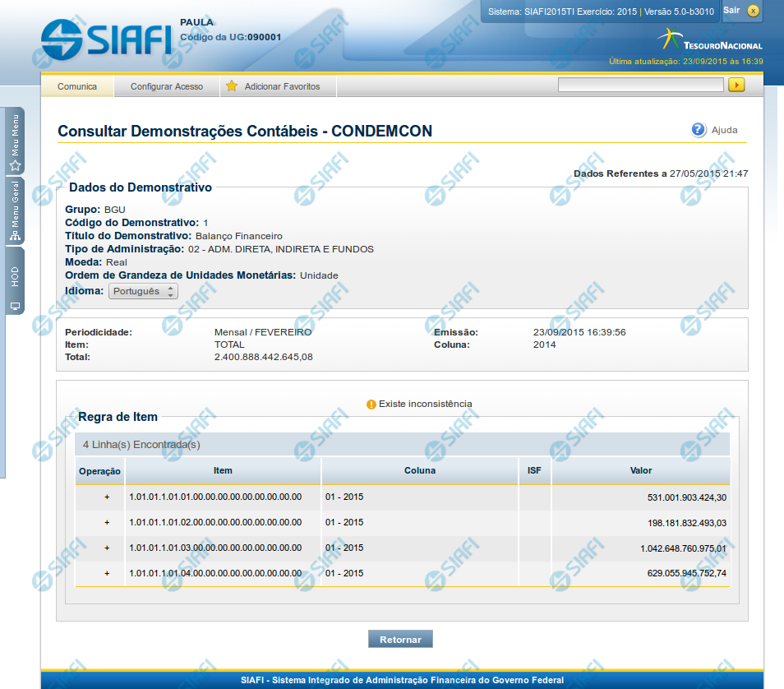Click the Tesouro Nacional logo
784x689 pixels.
[x=710, y=39]
